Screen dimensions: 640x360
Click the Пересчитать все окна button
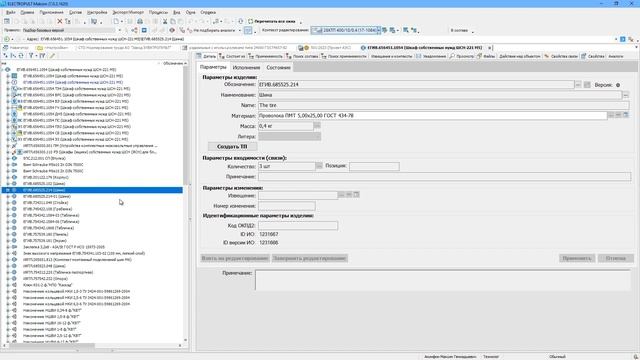point(272,21)
